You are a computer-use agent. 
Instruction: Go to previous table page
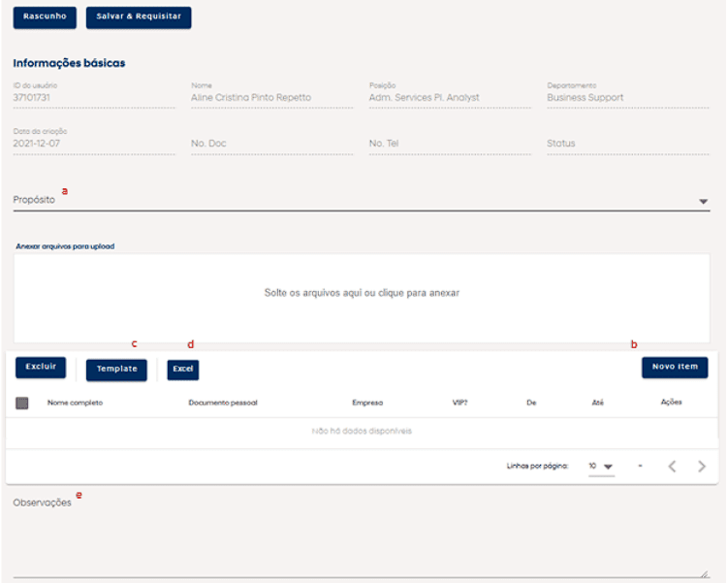(x=672, y=467)
